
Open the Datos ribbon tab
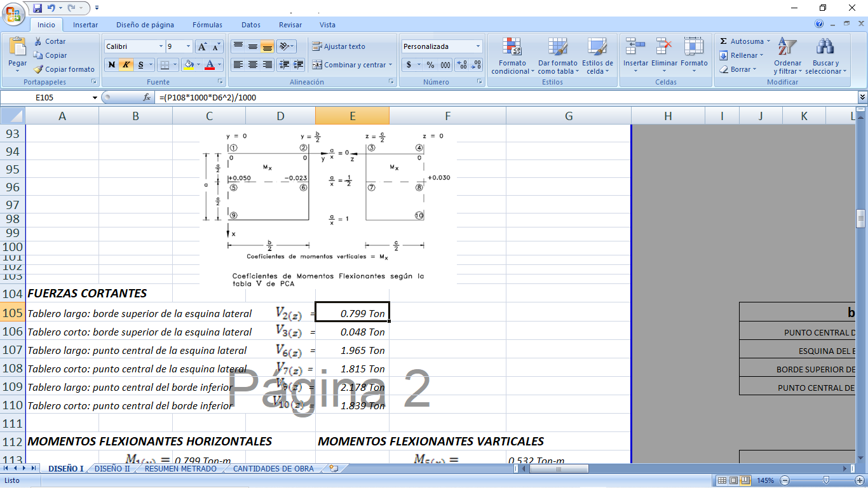tap(250, 25)
